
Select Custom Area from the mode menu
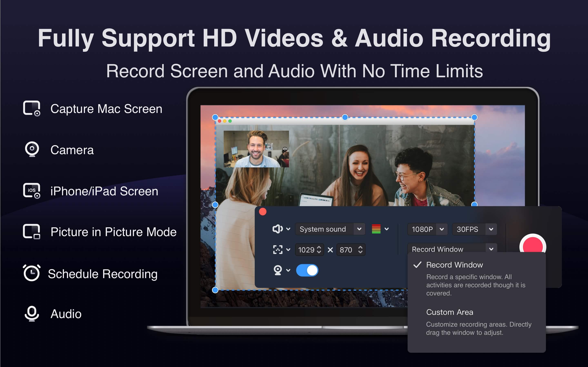(450, 312)
